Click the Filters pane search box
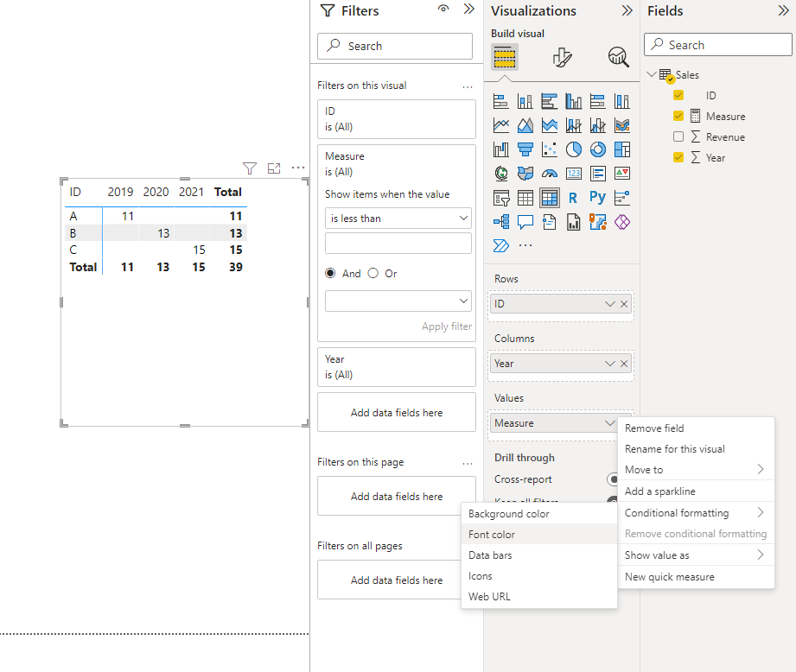 pyautogui.click(x=395, y=46)
